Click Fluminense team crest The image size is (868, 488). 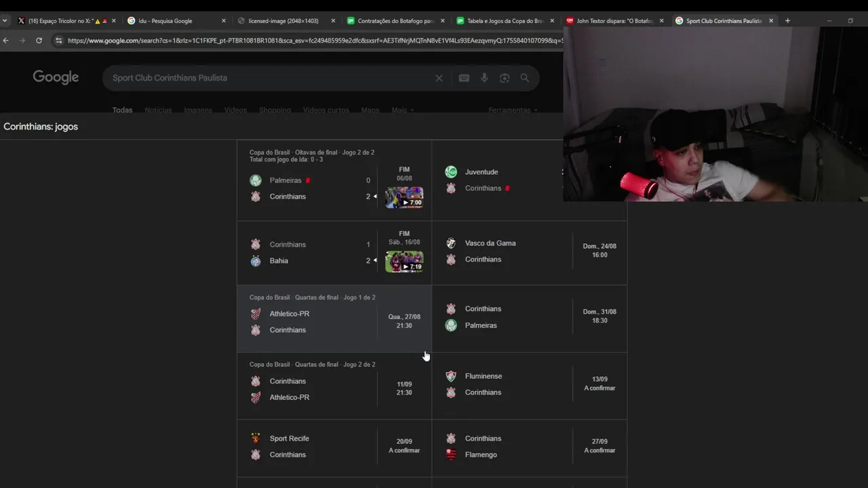(x=451, y=376)
